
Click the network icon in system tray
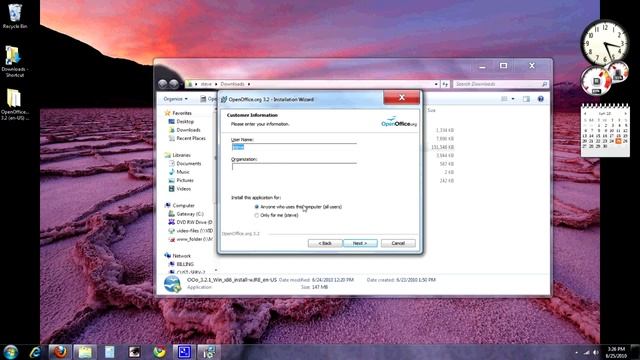coord(587,352)
